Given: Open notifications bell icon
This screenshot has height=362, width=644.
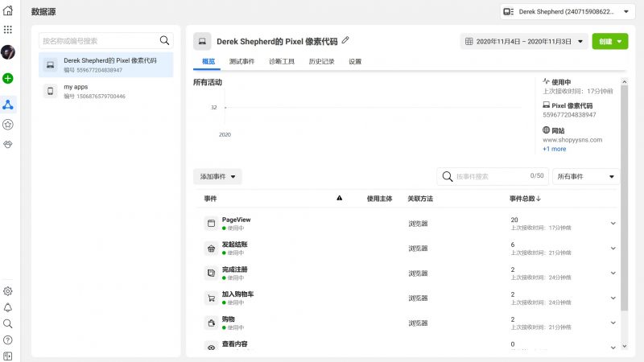Looking at the screenshot, I should [8, 307].
